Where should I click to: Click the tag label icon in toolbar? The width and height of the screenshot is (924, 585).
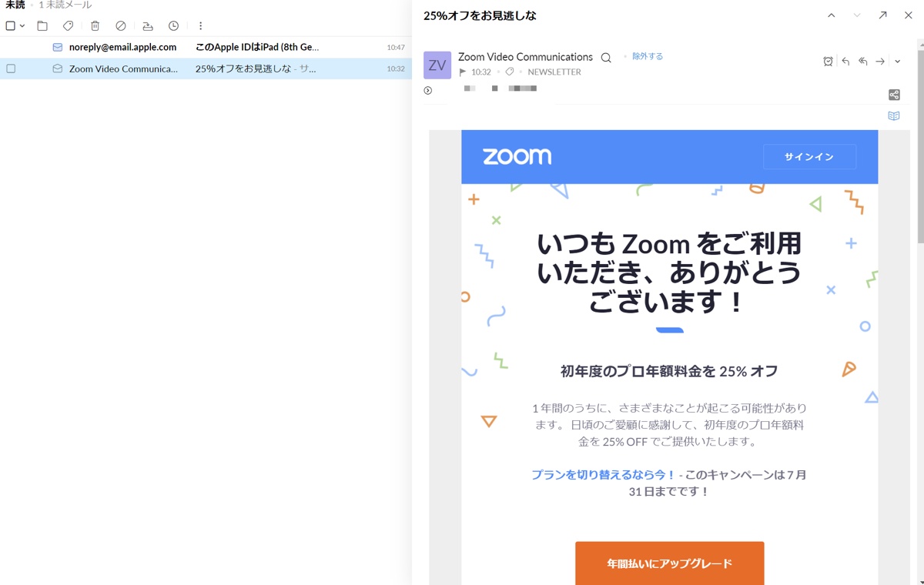(x=68, y=25)
